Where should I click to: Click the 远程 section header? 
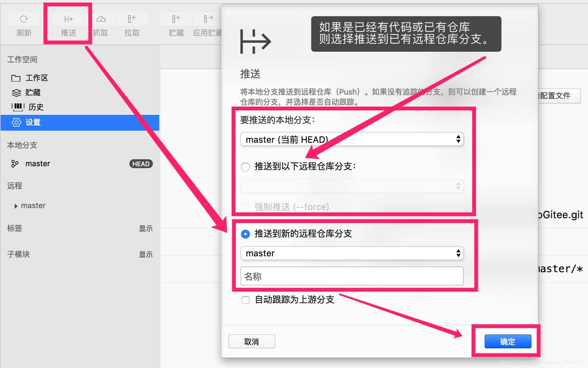click(15, 186)
